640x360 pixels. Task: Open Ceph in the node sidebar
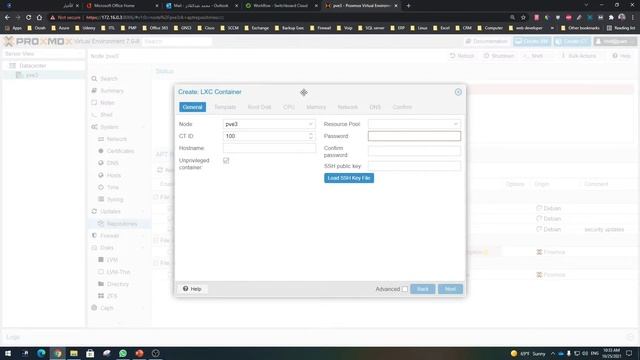tap(107, 308)
